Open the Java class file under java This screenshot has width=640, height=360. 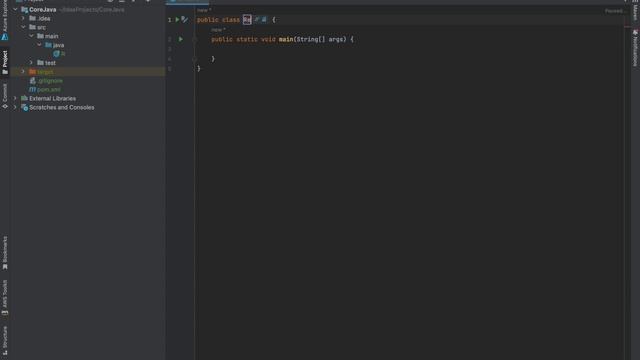point(60,54)
